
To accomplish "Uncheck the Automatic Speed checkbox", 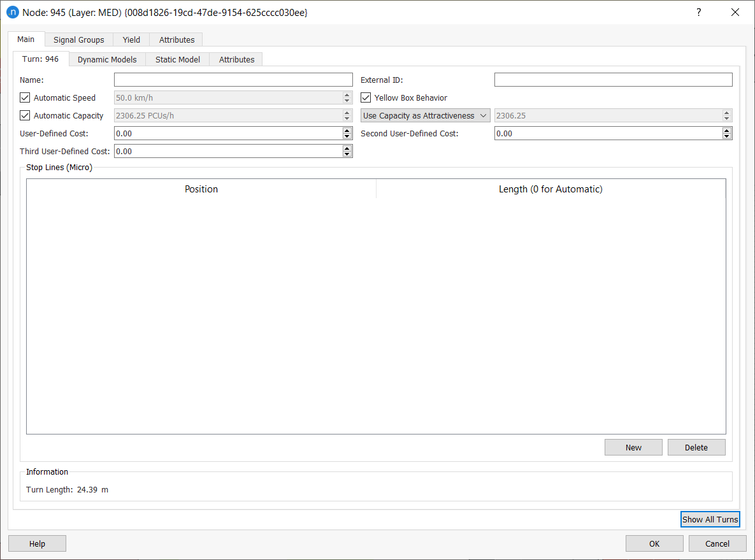I will click(25, 98).
